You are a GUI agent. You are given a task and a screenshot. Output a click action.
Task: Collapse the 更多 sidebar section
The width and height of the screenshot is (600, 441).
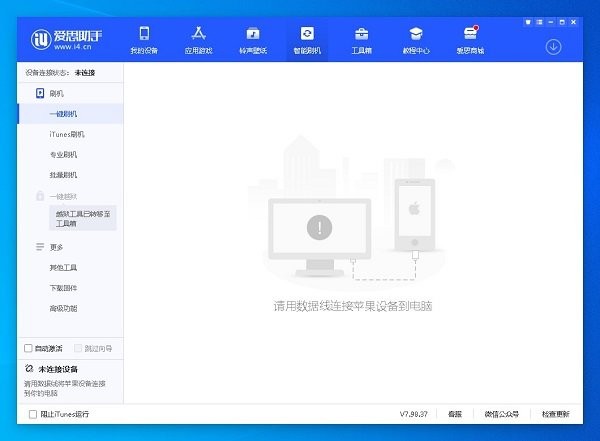click(x=40, y=247)
